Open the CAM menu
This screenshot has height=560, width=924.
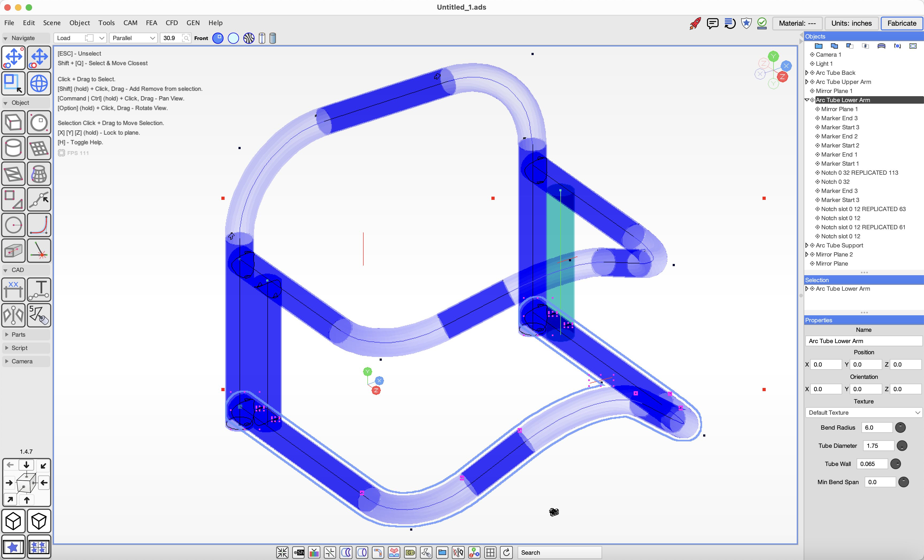(x=130, y=23)
